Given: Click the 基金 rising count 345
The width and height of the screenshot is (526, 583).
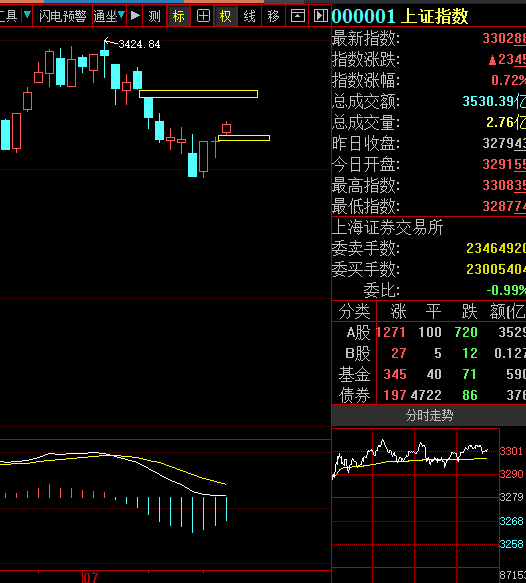Looking at the screenshot, I should (395, 374).
